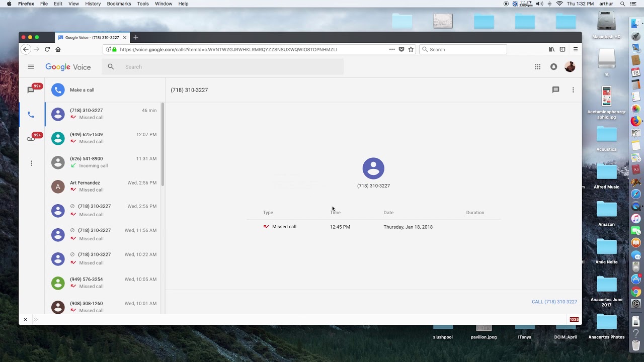Screen dimensions: 644x362
Task: Select (718) 310-3227 call at Wed 10:22 AM
Action: 103,258
